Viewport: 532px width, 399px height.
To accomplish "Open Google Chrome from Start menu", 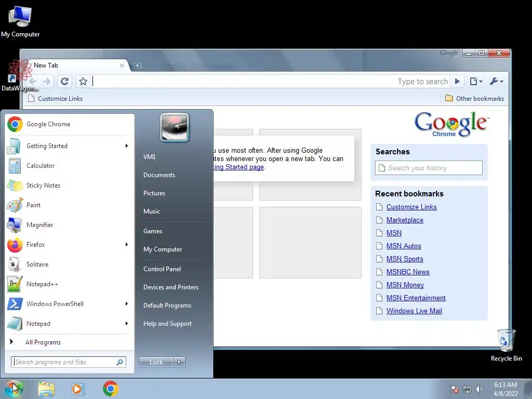I will [x=70, y=124].
